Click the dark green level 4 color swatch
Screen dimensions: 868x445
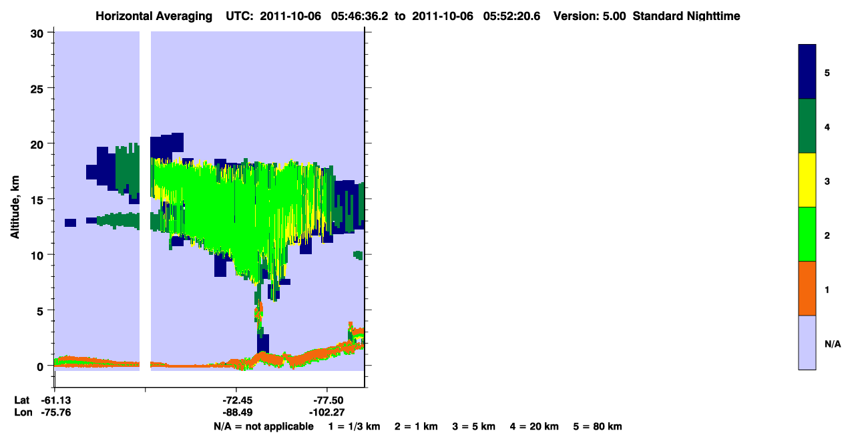tap(807, 126)
